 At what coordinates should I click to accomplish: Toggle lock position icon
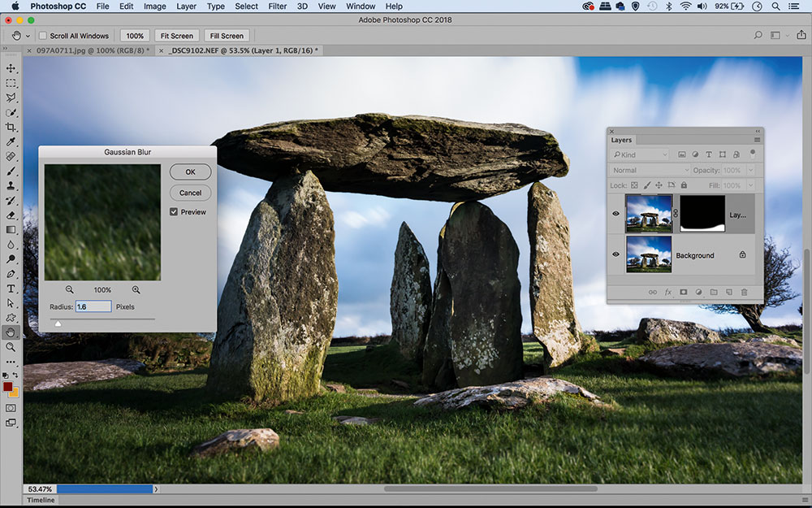click(x=659, y=185)
